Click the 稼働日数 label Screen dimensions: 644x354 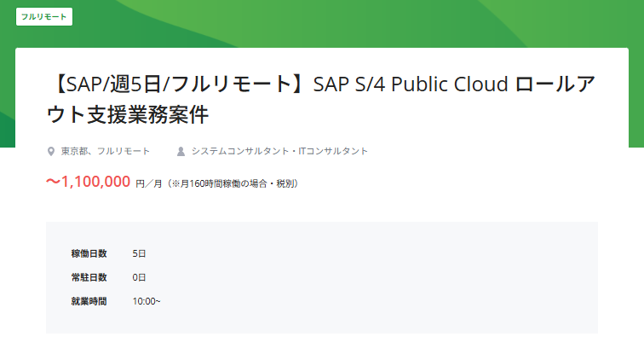tap(89, 253)
